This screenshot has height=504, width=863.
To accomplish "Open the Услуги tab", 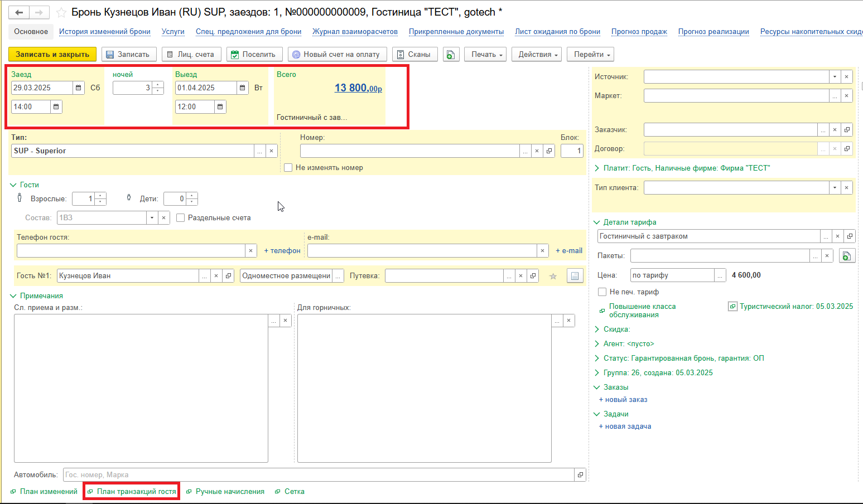I will (x=173, y=31).
